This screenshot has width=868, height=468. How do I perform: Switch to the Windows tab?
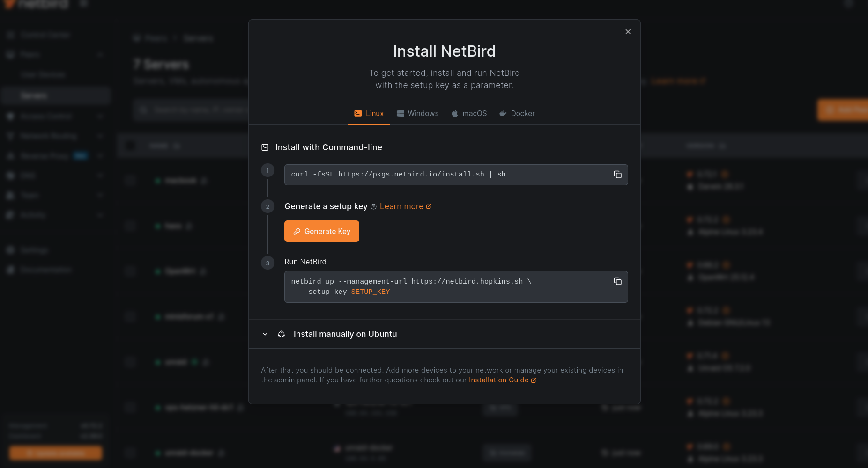417,114
